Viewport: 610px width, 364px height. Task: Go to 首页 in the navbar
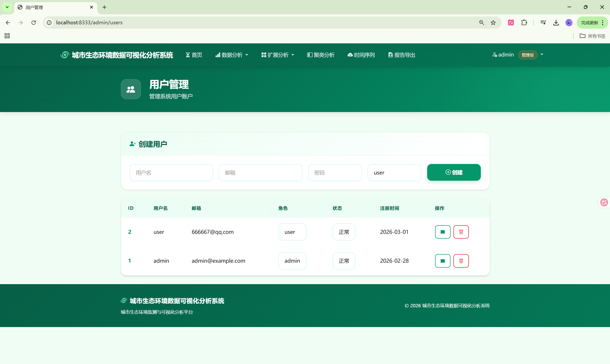pos(194,55)
